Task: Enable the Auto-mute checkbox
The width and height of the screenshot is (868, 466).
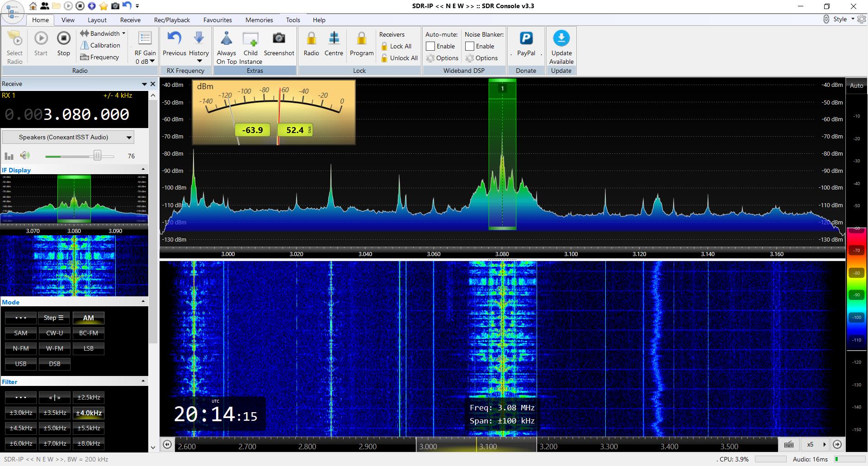Action: pyautogui.click(x=431, y=46)
